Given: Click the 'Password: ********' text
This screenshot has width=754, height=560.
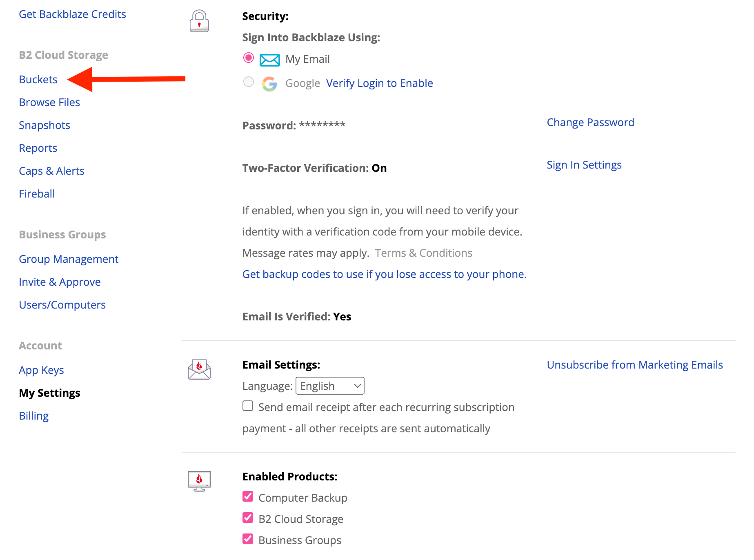Looking at the screenshot, I should [x=294, y=125].
